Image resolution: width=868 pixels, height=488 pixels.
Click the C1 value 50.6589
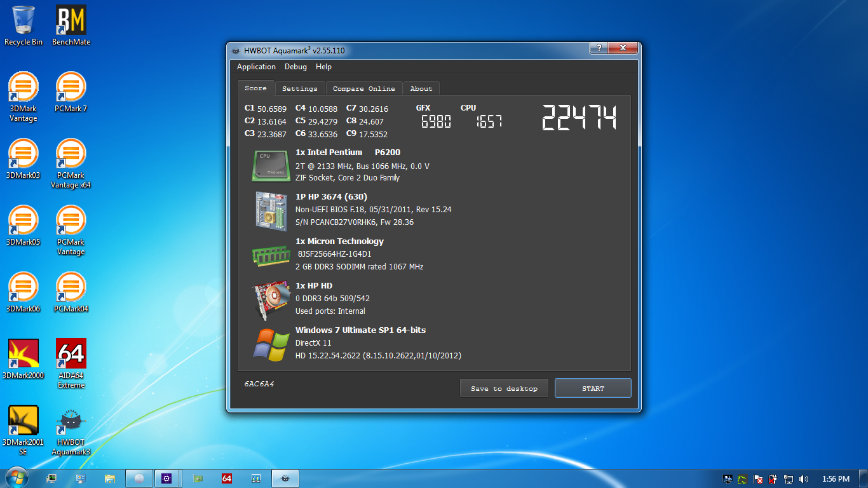(x=272, y=109)
